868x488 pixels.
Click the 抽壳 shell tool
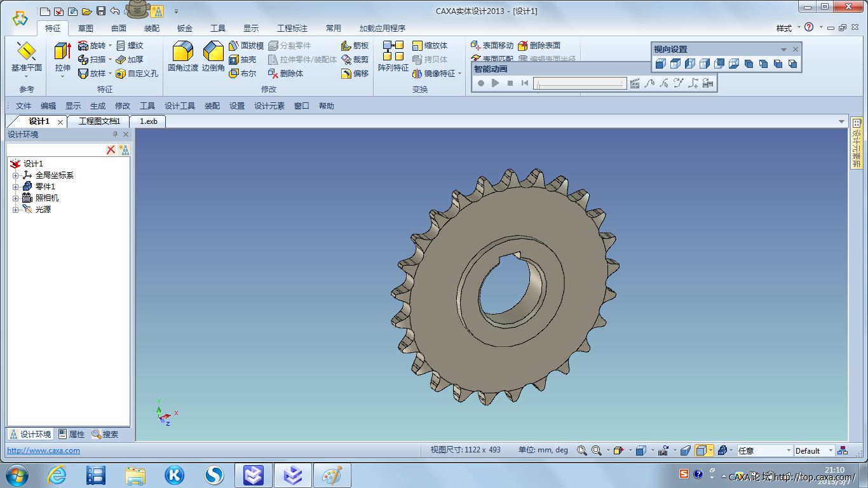[242, 60]
